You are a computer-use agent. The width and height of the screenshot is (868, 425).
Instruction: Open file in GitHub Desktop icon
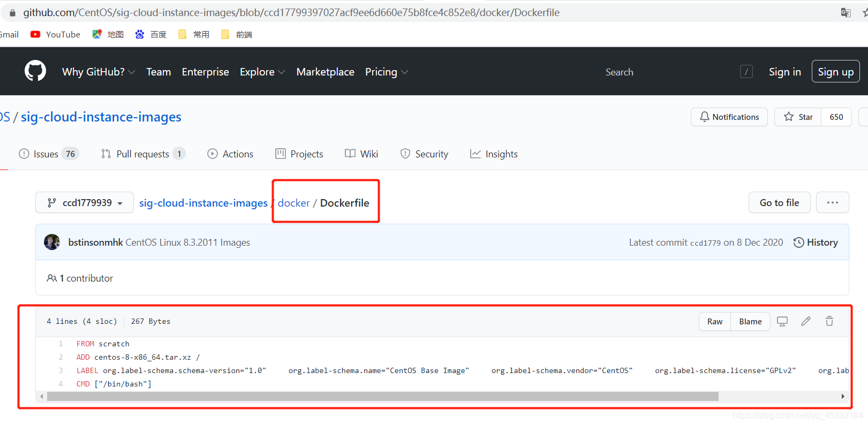tap(782, 321)
